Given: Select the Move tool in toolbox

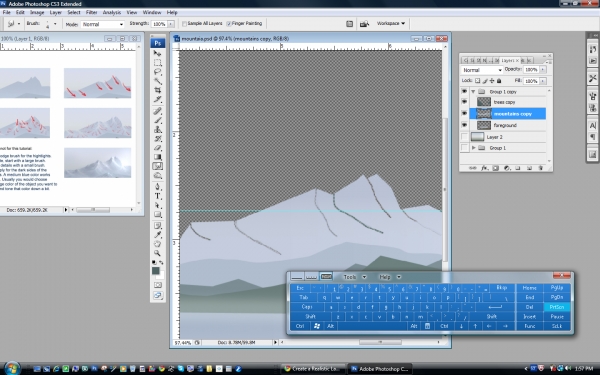Looking at the screenshot, I should pyautogui.click(x=157, y=53).
